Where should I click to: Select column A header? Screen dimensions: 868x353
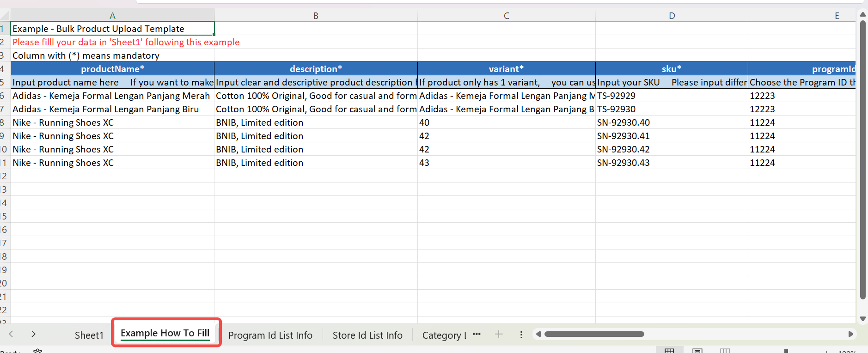(x=112, y=16)
